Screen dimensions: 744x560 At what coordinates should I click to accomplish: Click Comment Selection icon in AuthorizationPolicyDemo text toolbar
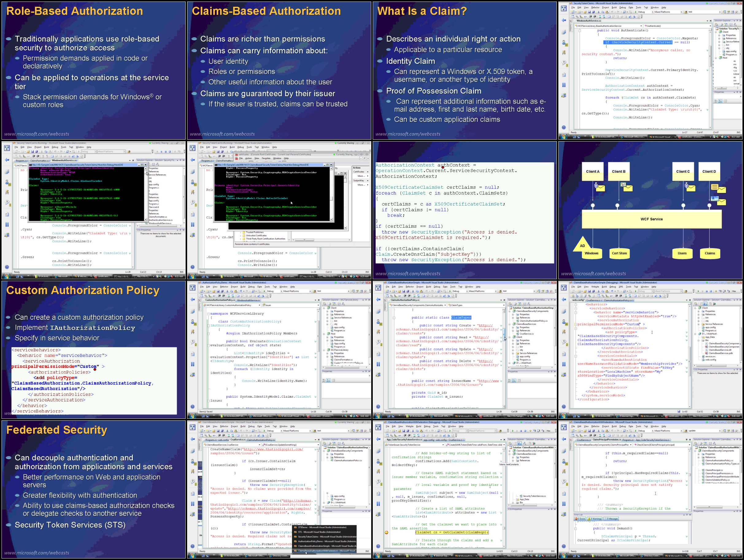(x=229, y=296)
